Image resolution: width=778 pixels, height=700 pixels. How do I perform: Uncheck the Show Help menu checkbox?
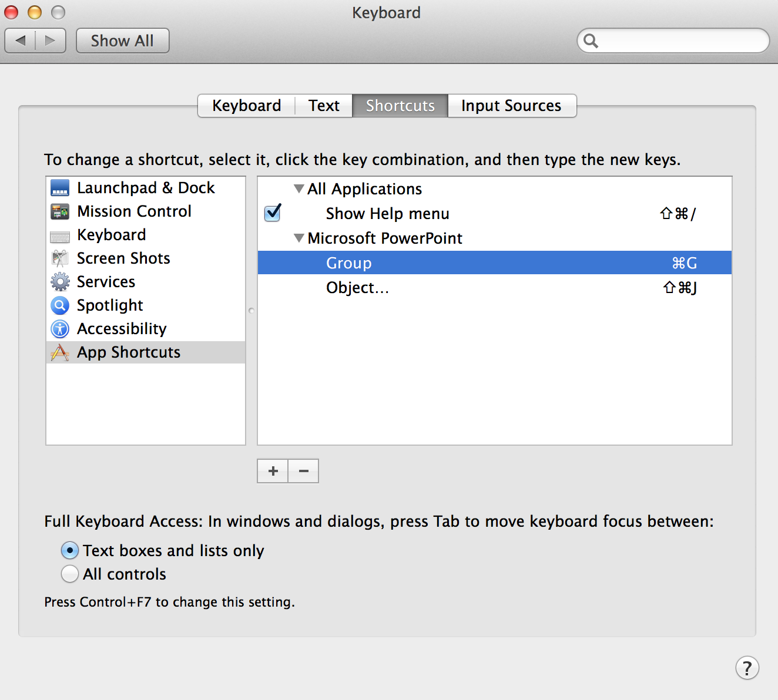(272, 213)
